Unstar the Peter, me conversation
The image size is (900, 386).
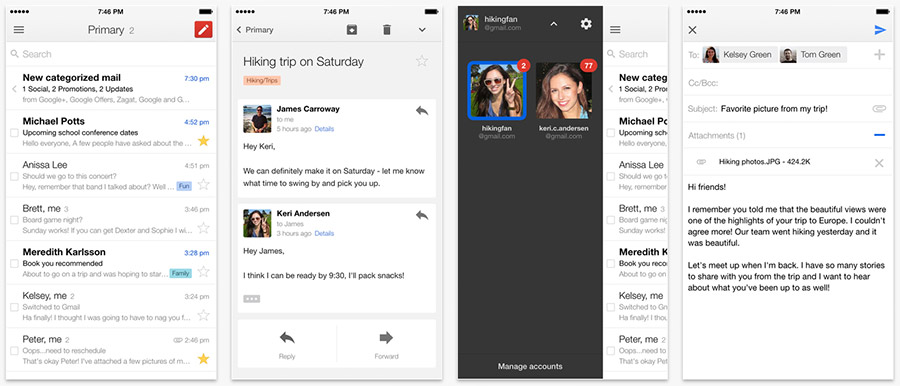pyautogui.click(x=203, y=359)
